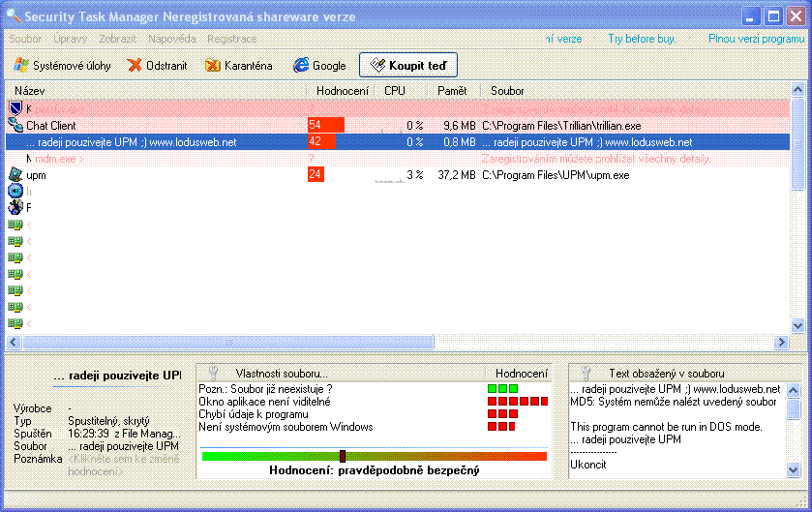Click the blue speaker process icon
The height and width of the screenshot is (512, 812).
point(15,191)
